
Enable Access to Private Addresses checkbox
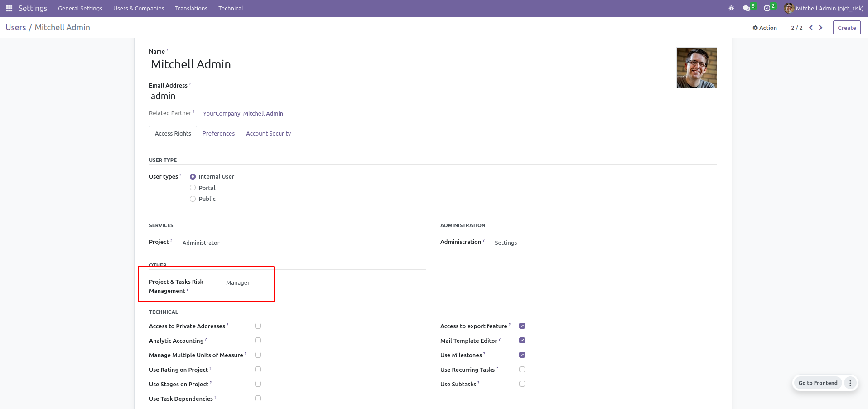(258, 326)
